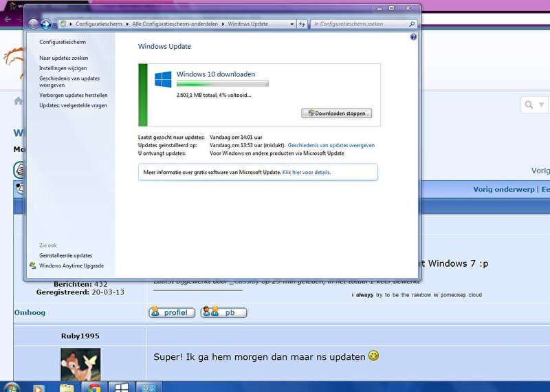The height and width of the screenshot is (392, 550).
Task: Click the forum search magnifier icon
Action: (x=529, y=105)
